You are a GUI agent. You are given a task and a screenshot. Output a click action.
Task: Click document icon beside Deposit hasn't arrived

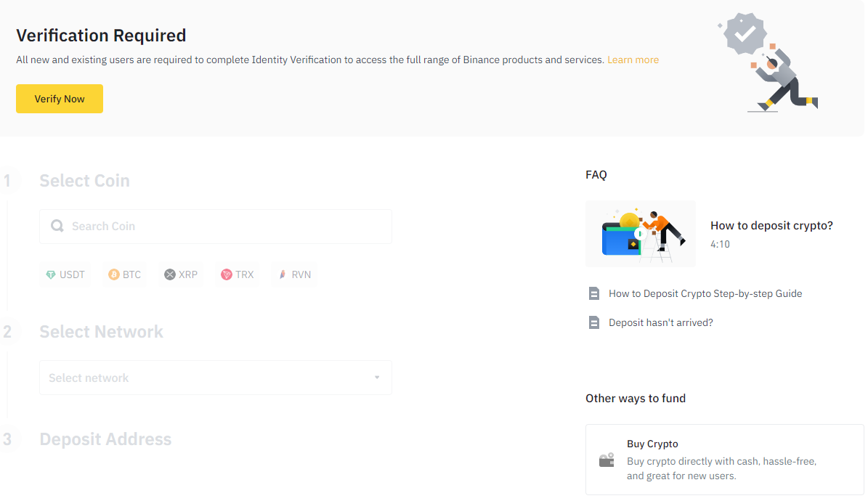pos(594,322)
